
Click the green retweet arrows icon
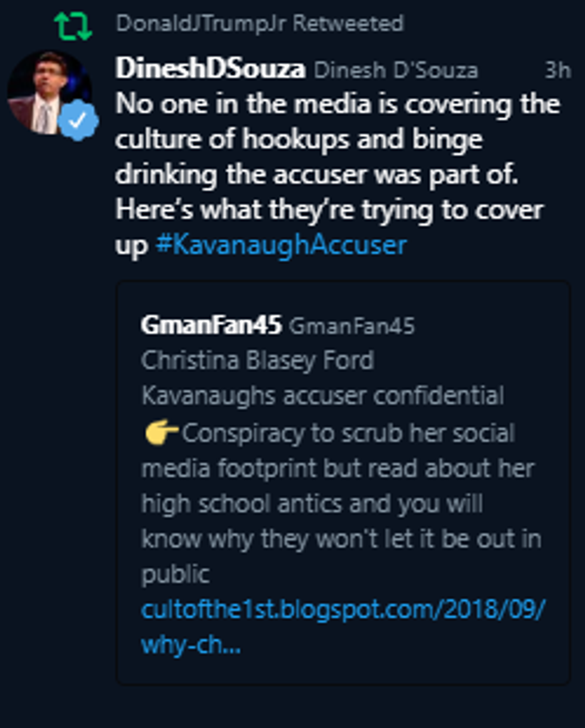(x=73, y=25)
